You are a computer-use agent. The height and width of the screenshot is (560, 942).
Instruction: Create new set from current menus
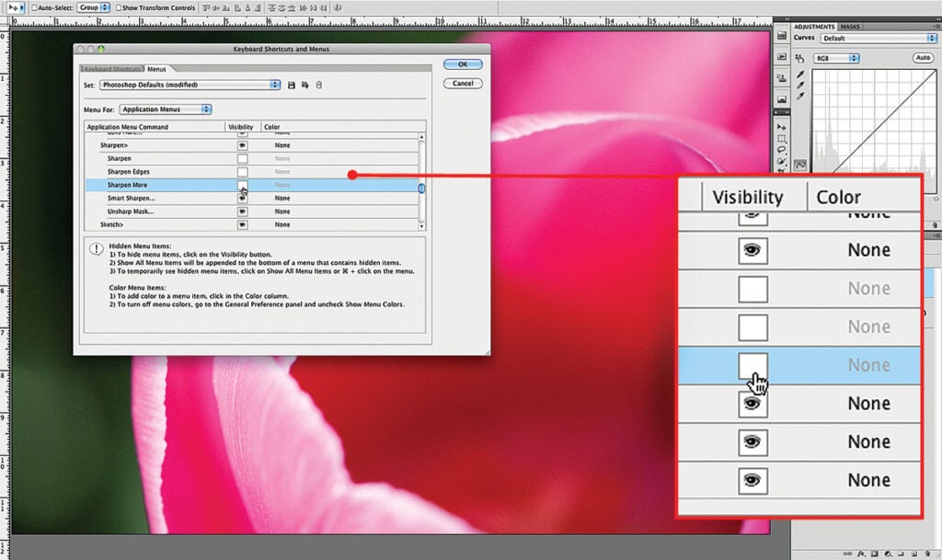305,86
